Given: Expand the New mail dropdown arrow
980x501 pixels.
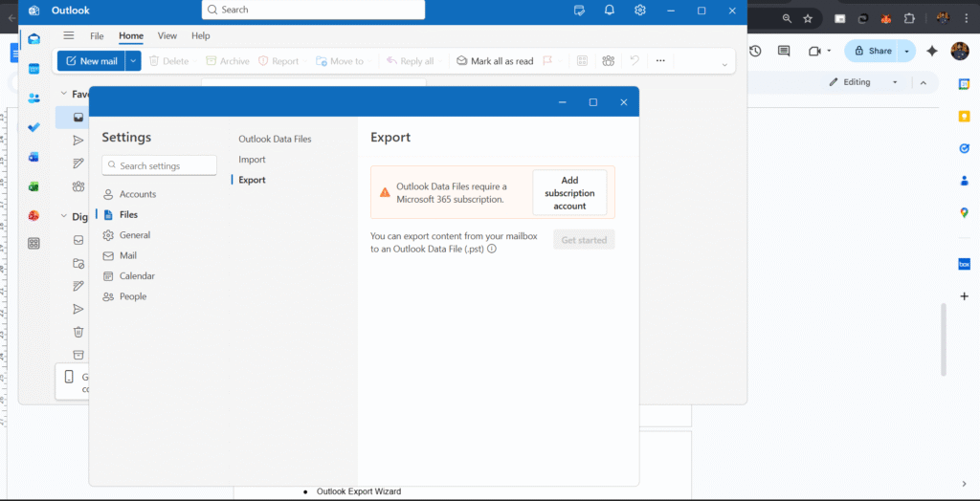Looking at the screenshot, I should point(134,61).
